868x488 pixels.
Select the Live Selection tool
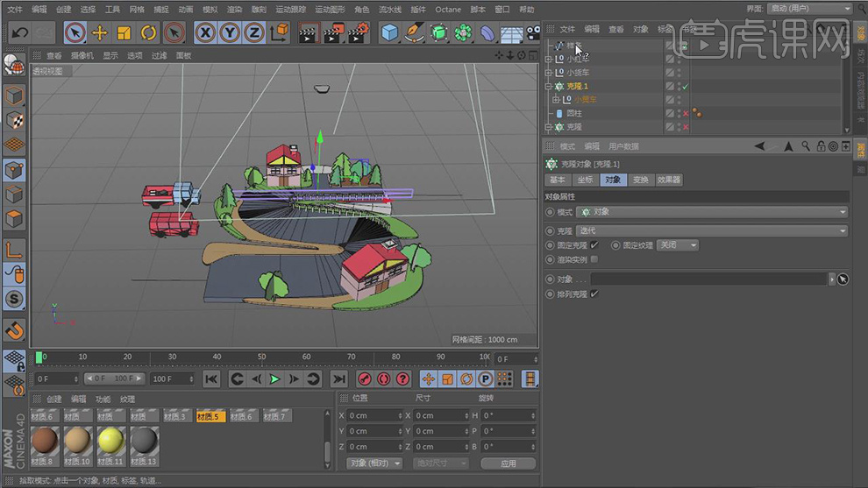(75, 32)
